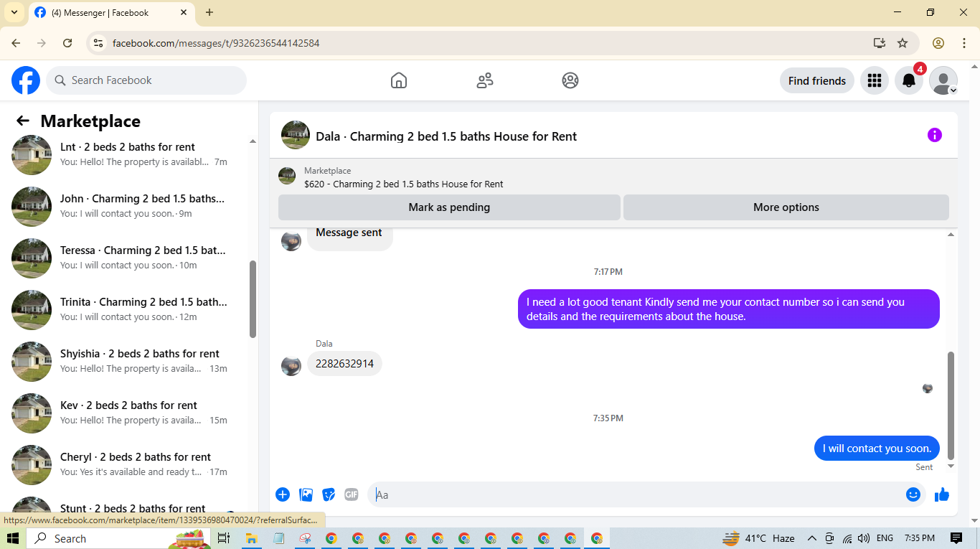Click the Find friends button
This screenshot has width=980, height=549.
pyautogui.click(x=817, y=80)
